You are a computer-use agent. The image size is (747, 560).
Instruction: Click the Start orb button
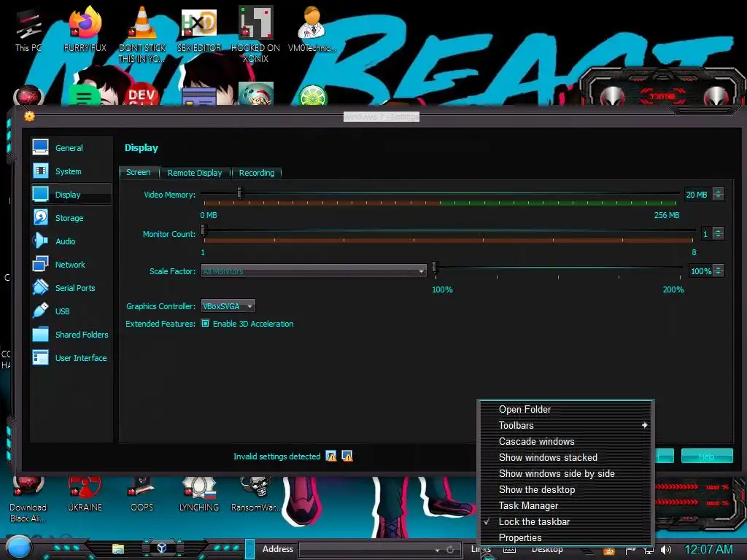click(x=19, y=548)
